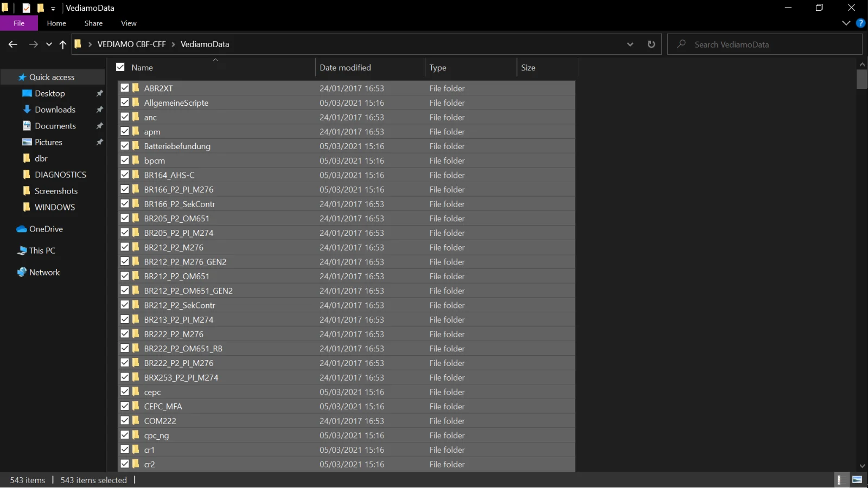Click the New folder quick toolbar icon

[40, 8]
